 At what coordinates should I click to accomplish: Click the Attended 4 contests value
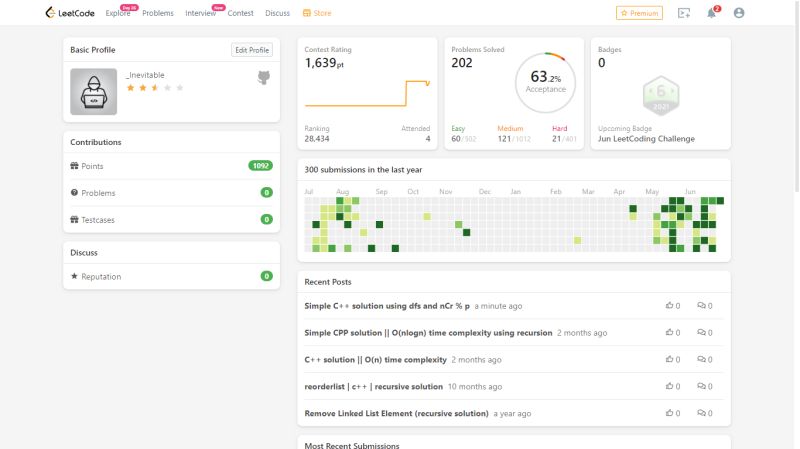click(x=428, y=139)
